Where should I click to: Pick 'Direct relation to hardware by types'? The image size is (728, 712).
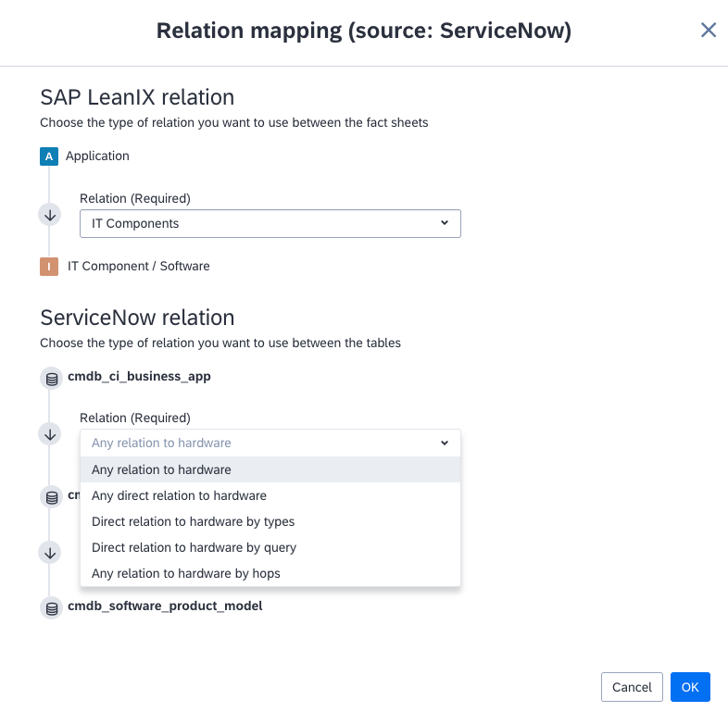coord(270,521)
